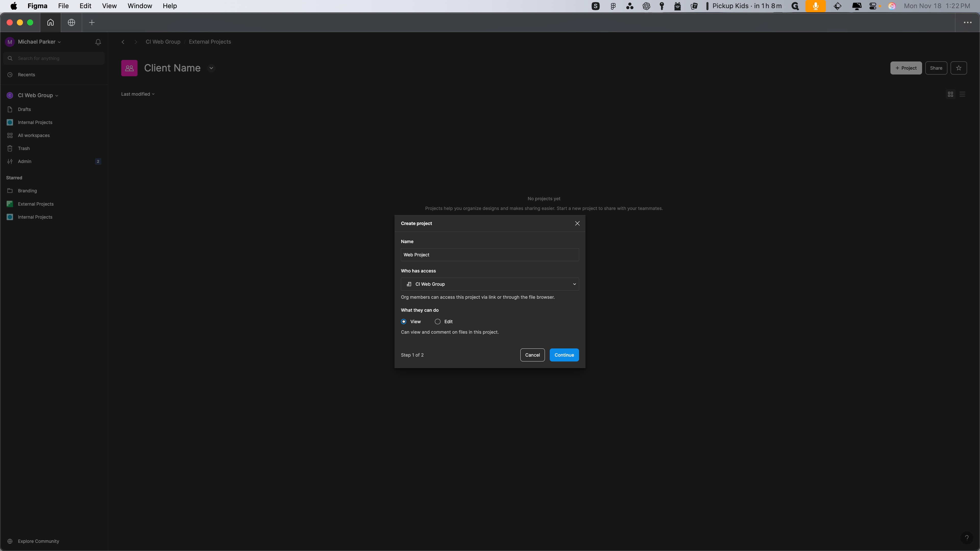Go forward with the right arrow
980x551 pixels.
click(136, 42)
